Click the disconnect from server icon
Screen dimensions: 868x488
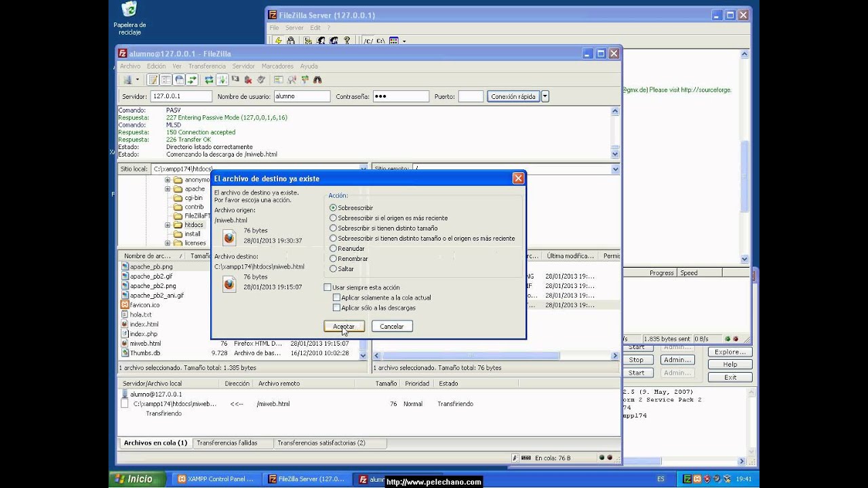[x=248, y=80]
